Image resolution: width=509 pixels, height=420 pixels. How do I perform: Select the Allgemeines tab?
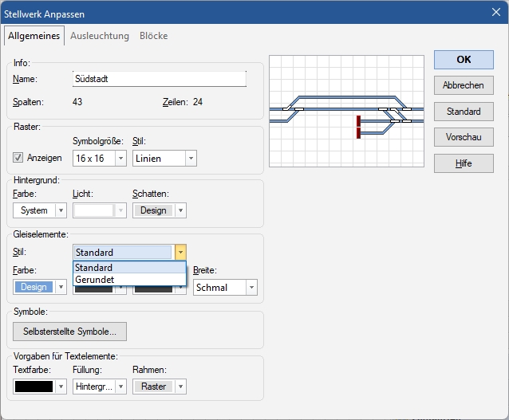click(34, 36)
